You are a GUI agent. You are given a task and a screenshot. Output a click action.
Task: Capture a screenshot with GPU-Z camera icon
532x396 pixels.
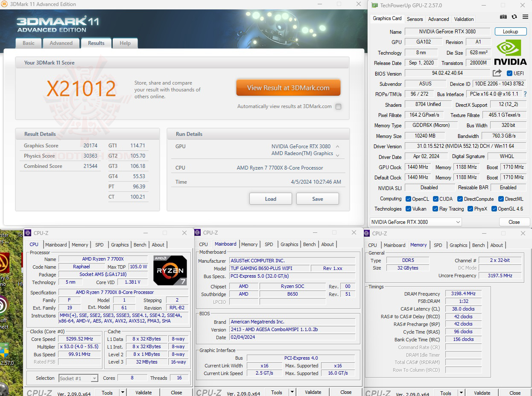click(503, 16)
